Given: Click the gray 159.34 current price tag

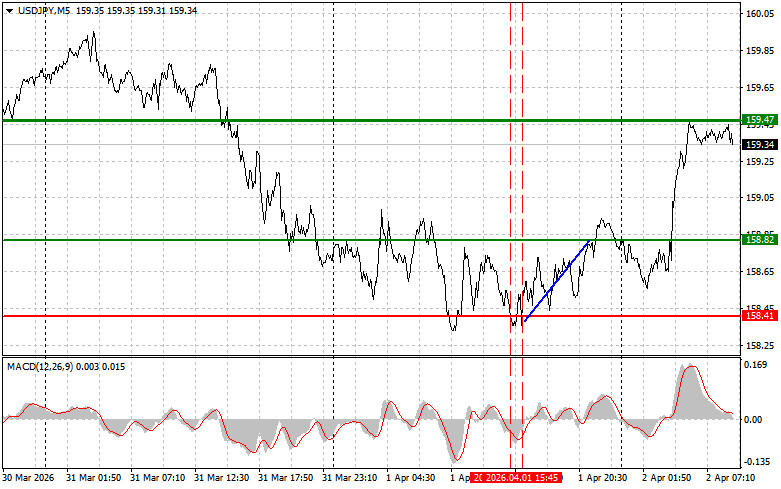Looking at the screenshot, I should point(759,145).
